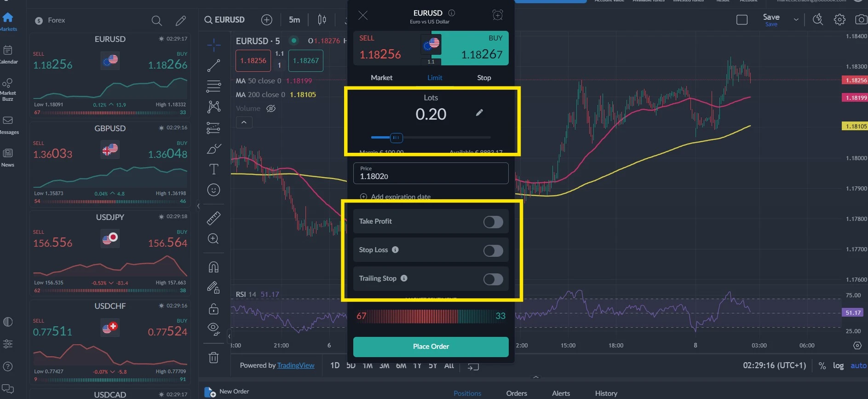Select the crosshair cursor tool
This screenshot has height=399, width=868.
214,45
